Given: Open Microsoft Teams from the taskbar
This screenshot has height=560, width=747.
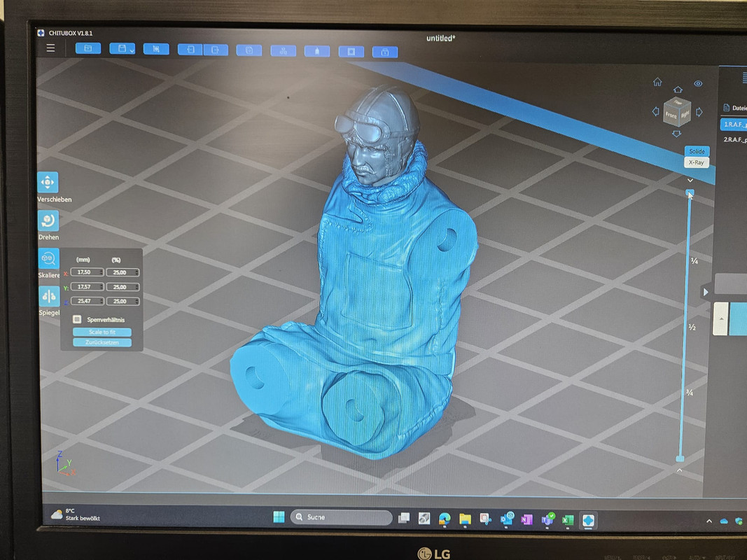Looking at the screenshot, I should coord(548,519).
